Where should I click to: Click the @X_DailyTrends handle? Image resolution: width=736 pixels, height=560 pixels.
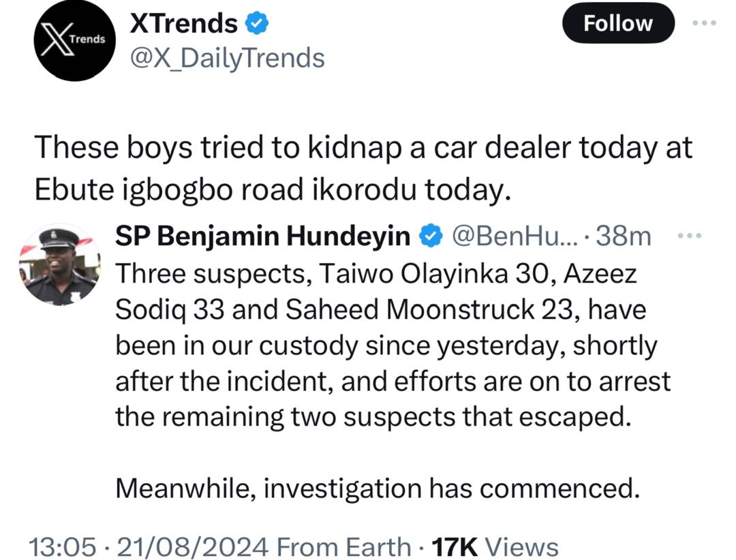[x=227, y=59]
